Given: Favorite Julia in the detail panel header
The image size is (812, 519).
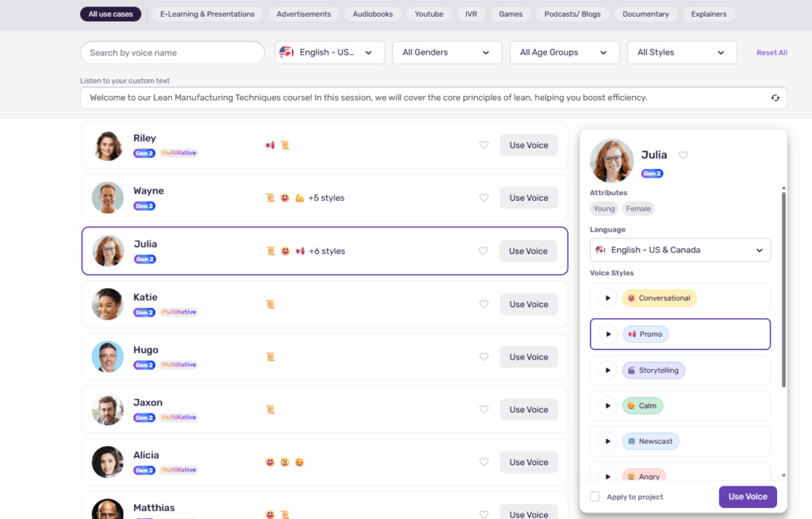Looking at the screenshot, I should click(684, 156).
